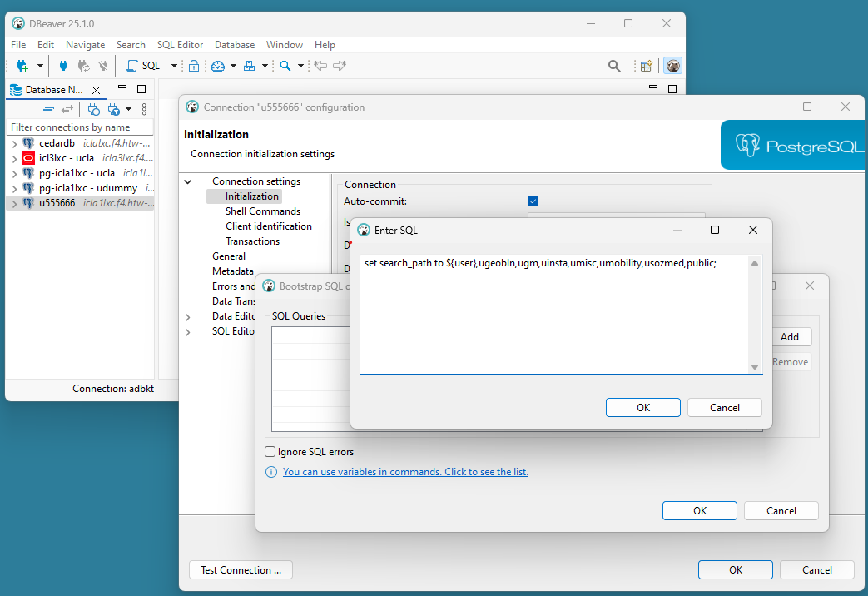Click the navigator plug icon with a circle

point(93,109)
